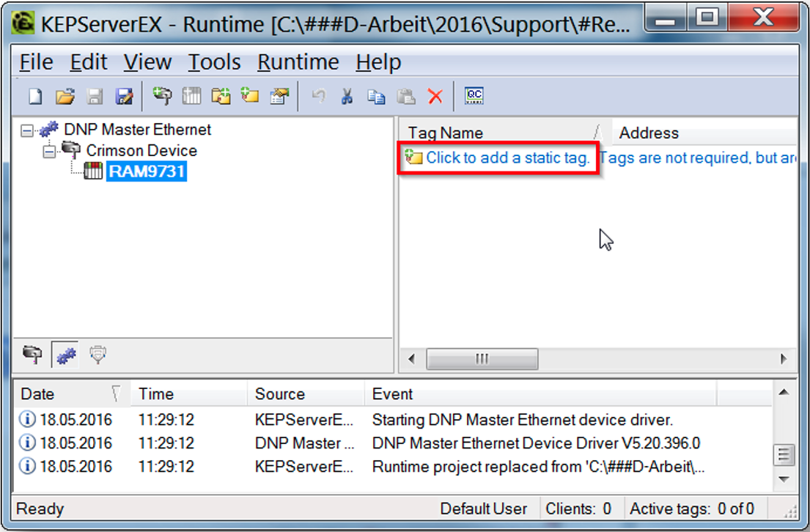Click the Time column header in the event log
Viewport: 810px width, 532px height.
pyautogui.click(x=188, y=394)
